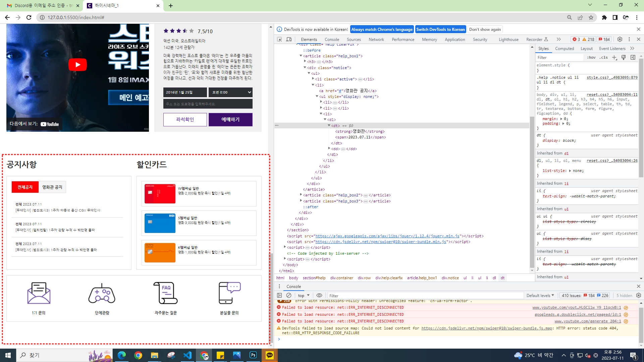Click the inspect element picker icon

click(x=279, y=39)
